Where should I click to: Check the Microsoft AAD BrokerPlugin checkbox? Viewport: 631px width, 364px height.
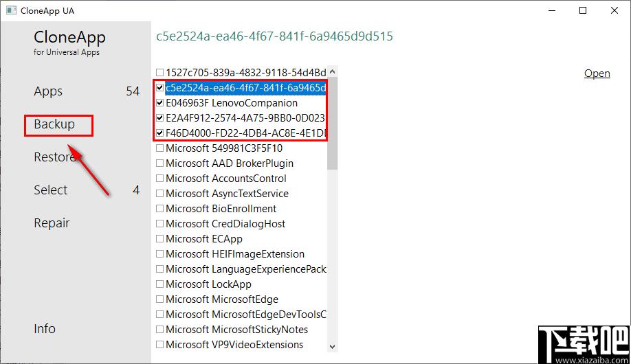159,163
